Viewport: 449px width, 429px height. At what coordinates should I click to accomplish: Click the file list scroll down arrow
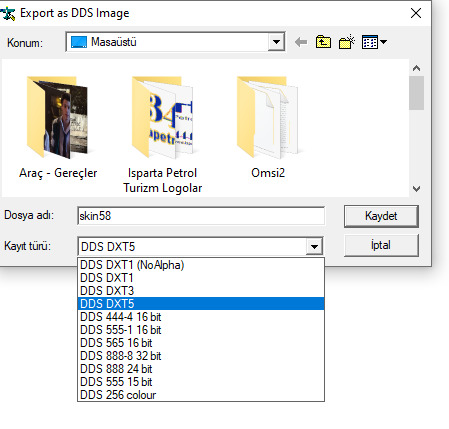click(x=416, y=189)
